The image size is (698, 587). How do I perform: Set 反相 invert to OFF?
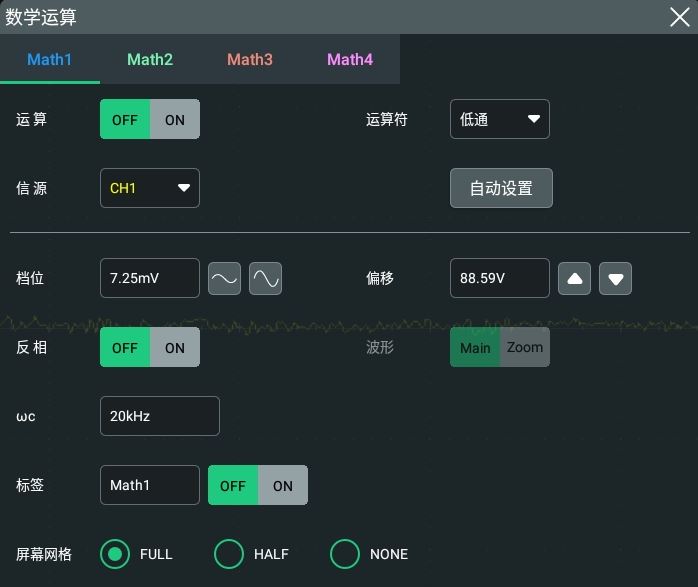(x=125, y=347)
